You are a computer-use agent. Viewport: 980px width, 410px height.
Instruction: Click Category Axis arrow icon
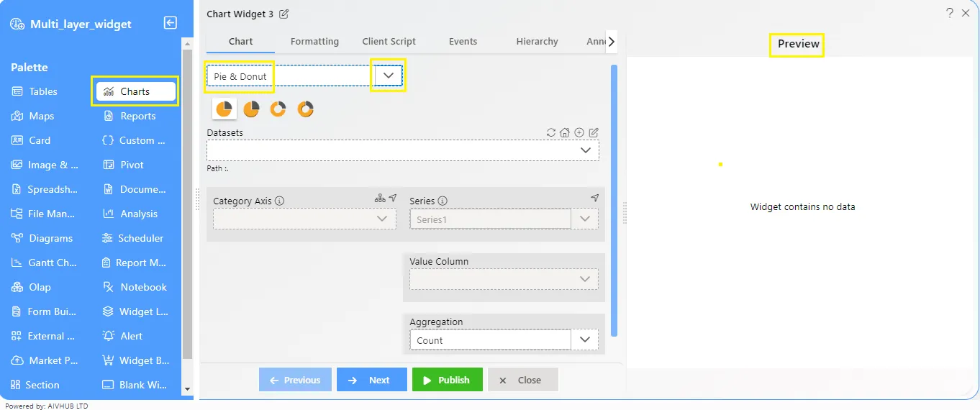(x=393, y=198)
